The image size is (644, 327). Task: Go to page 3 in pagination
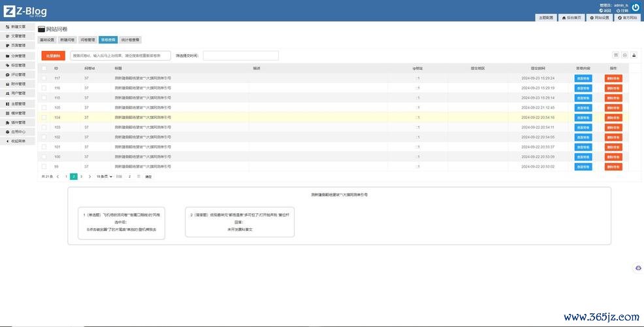click(81, 177)
